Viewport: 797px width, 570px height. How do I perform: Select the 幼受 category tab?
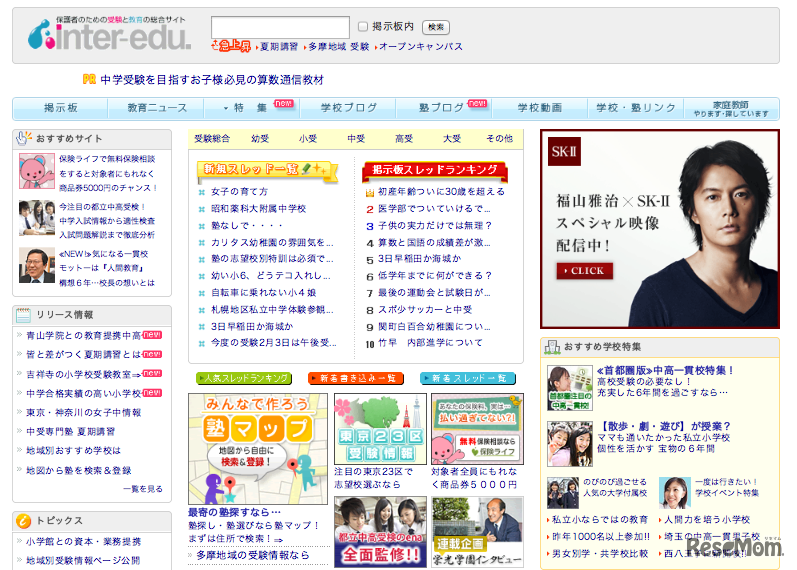click(x=260, y=139)
